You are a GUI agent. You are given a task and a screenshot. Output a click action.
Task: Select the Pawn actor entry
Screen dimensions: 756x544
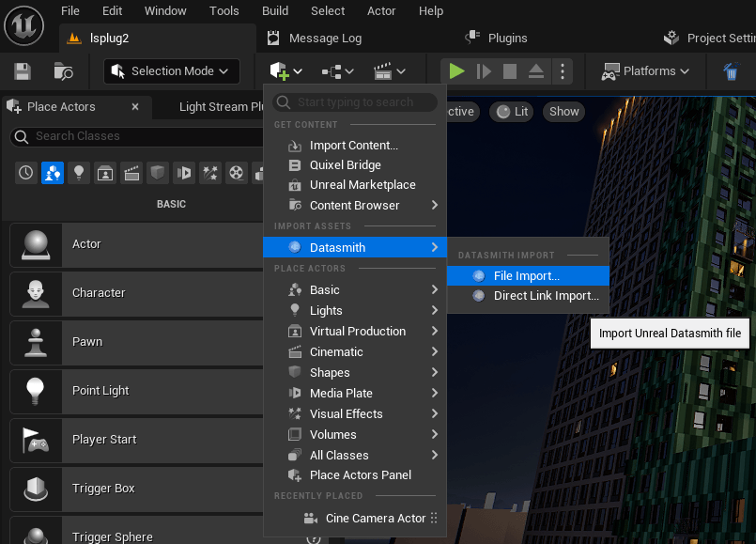click(136, 342)
